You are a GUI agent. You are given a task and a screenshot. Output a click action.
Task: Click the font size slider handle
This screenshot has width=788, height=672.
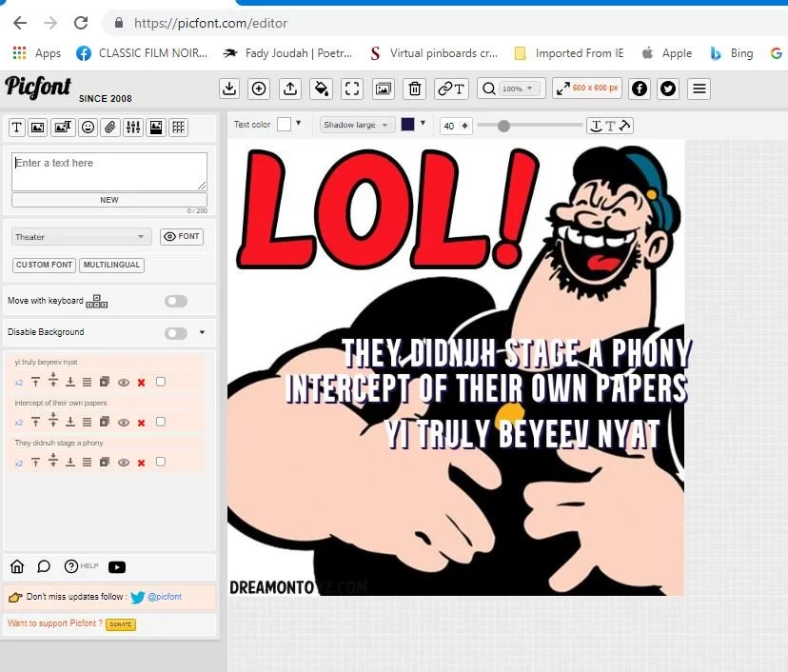[503, 127]
